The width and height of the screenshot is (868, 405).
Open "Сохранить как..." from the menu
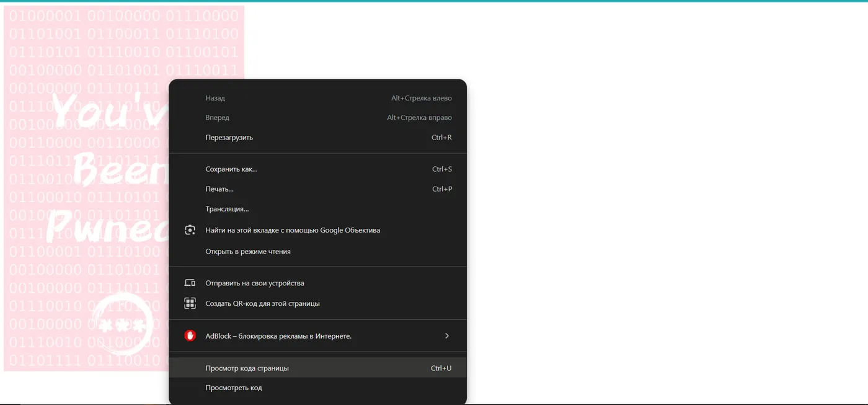pyautogui.click(x=317, y=169)
